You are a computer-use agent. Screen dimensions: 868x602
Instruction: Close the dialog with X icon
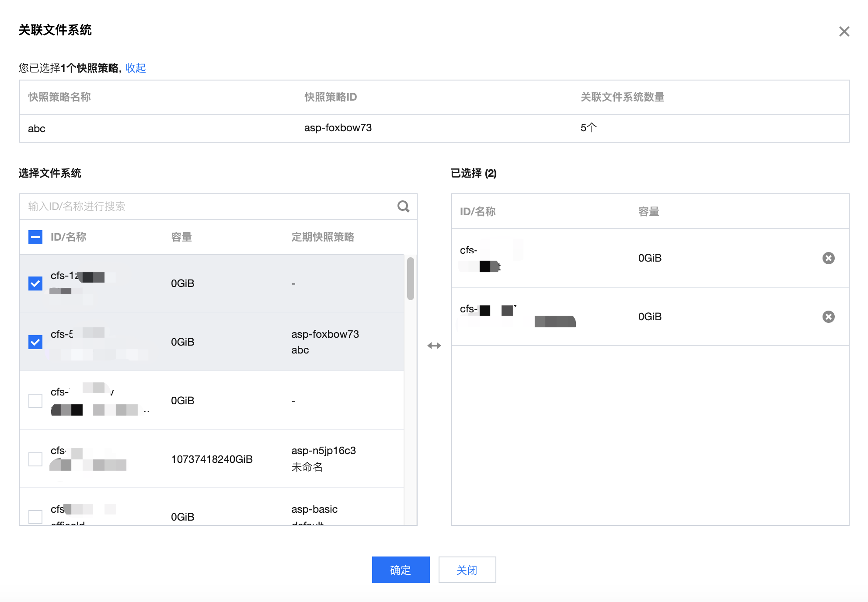point(844,31)
